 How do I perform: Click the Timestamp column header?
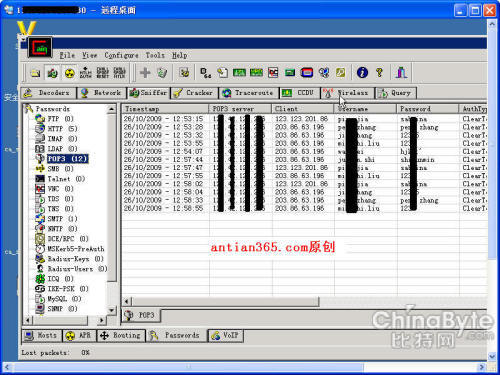(x=165, y=109)
